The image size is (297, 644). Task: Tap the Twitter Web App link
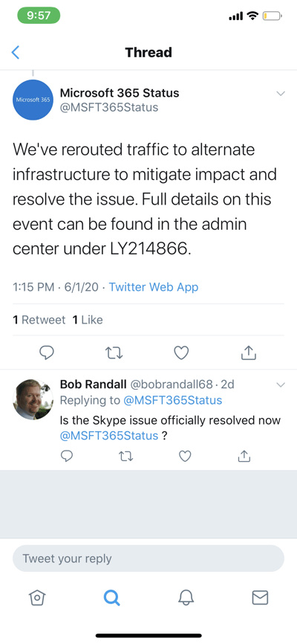click(154, 287)
